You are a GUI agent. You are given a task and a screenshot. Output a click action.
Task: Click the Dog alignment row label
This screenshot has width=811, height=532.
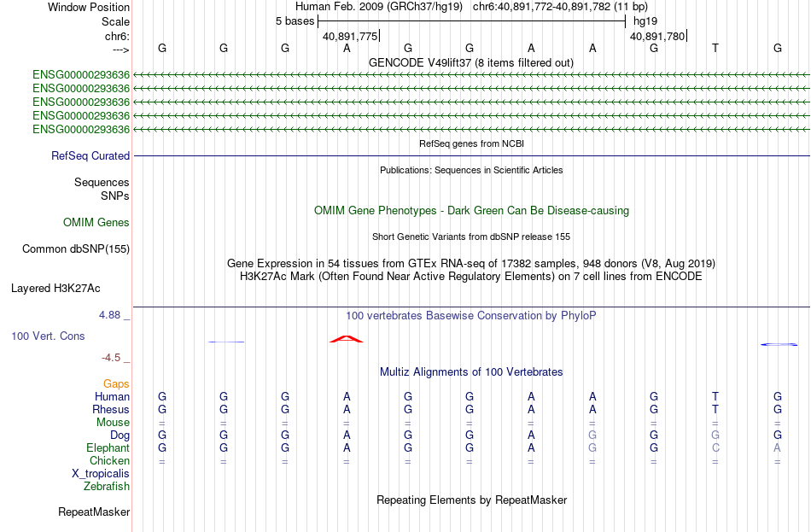120,436
